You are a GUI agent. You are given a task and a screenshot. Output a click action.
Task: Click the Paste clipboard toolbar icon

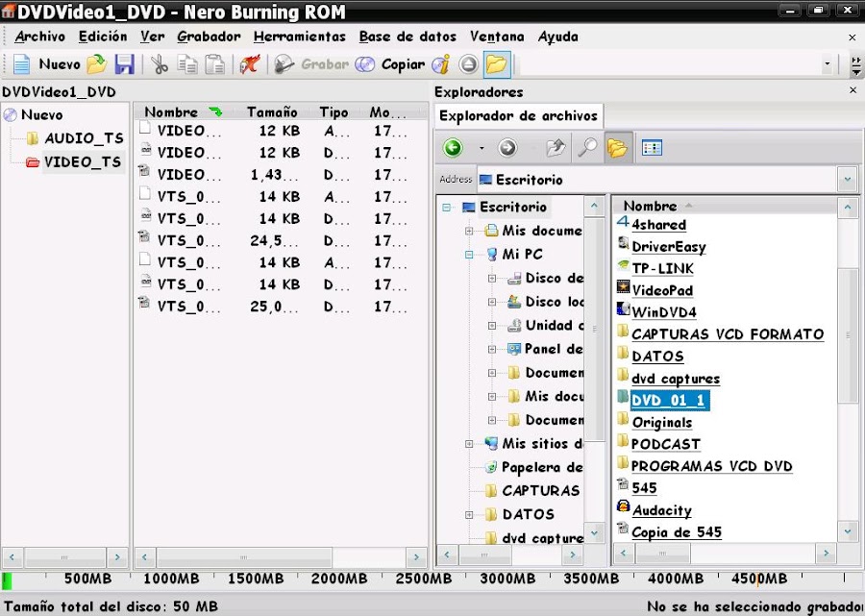214,64
